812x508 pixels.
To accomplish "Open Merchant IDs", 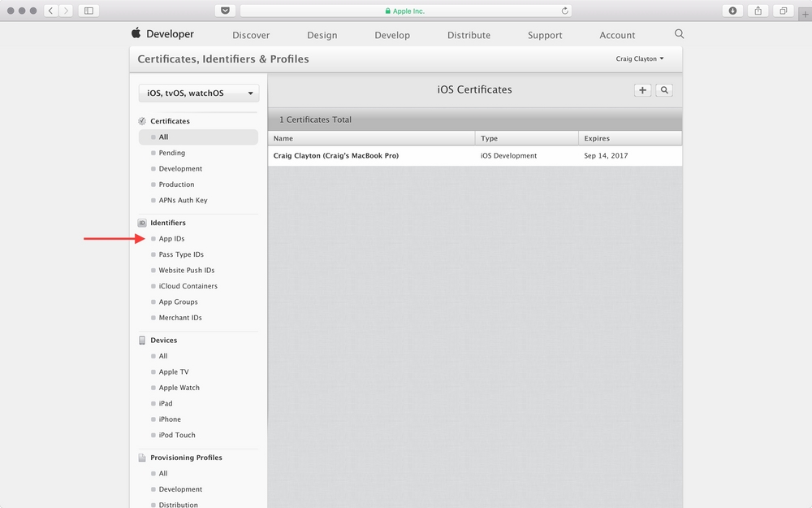I will pos(180,318).
